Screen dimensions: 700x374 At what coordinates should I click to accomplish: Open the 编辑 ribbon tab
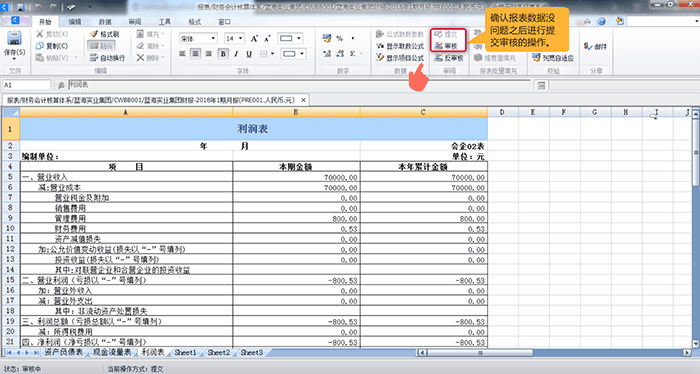[x=75, y=21]
